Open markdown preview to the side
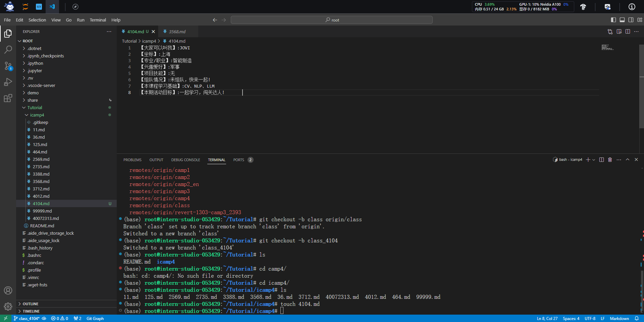 [x=619, y=32]
